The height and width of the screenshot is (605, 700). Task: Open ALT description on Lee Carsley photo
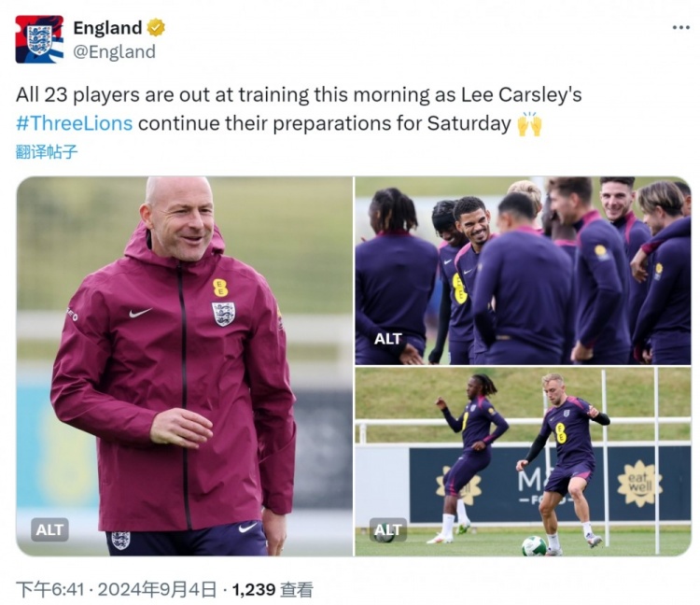pyautogui.click(x=49, y=529)
